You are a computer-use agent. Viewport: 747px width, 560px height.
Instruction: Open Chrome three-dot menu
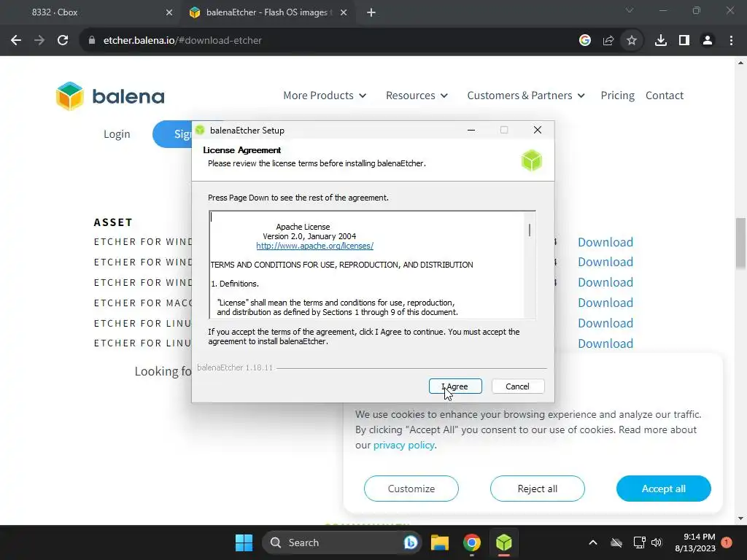731,41
